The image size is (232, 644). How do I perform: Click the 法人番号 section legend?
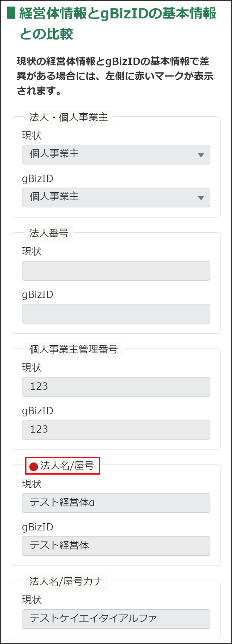click(49, 233)
